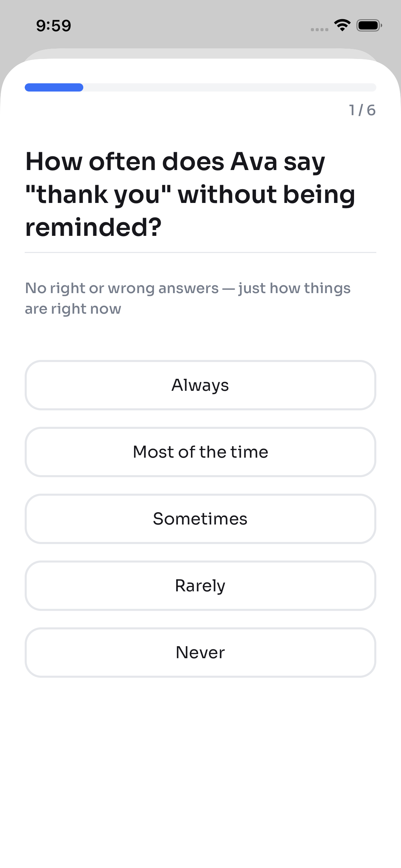Select "Rarely" for this question
This screenshot has height=868, width=401.
coord(200,586)
